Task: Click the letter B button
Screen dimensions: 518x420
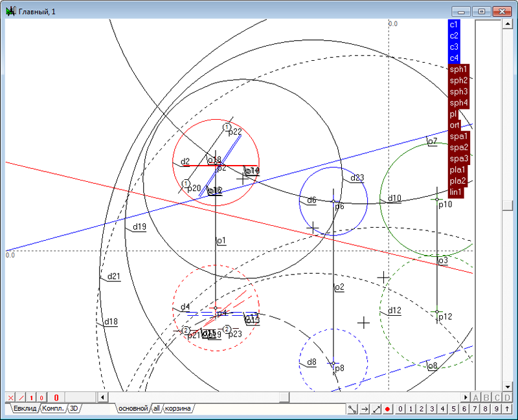Action: (486, 397)
